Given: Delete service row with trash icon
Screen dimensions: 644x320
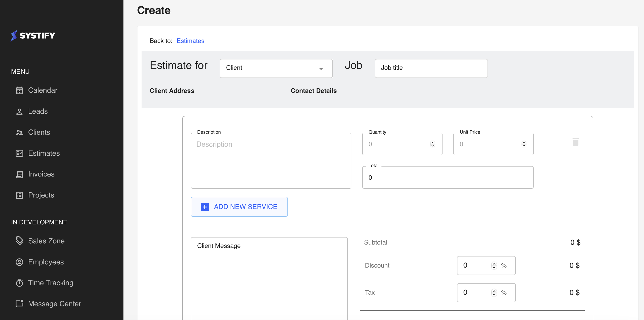Looking at the screenshot, I should (575, 142).
